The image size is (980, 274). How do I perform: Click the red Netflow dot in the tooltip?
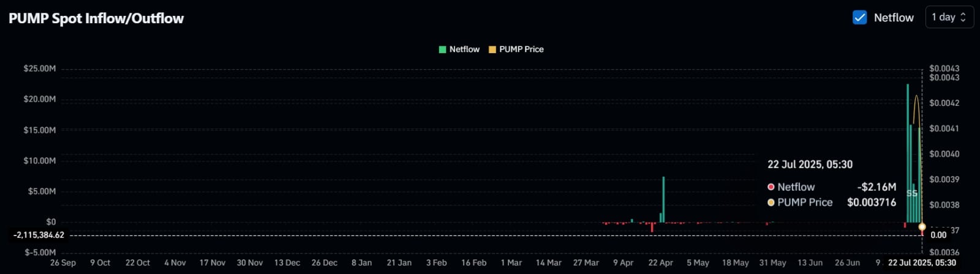coord(771,187)
